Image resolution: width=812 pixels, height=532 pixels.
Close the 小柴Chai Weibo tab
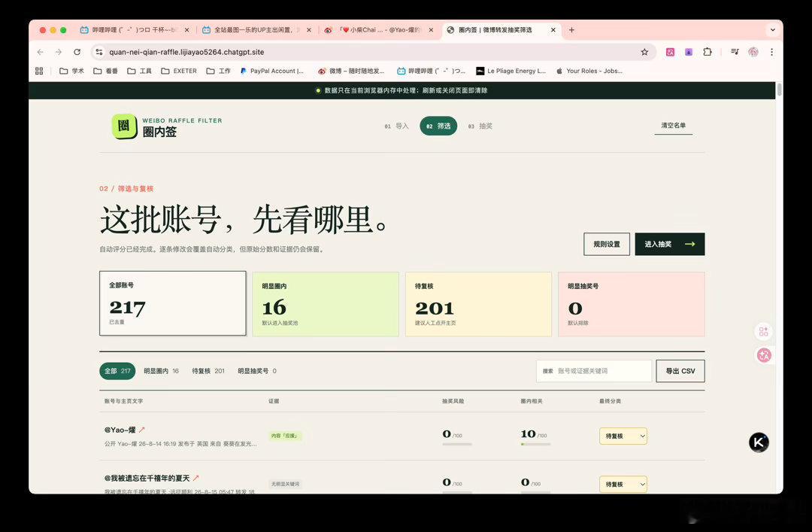tap(431, 30)
